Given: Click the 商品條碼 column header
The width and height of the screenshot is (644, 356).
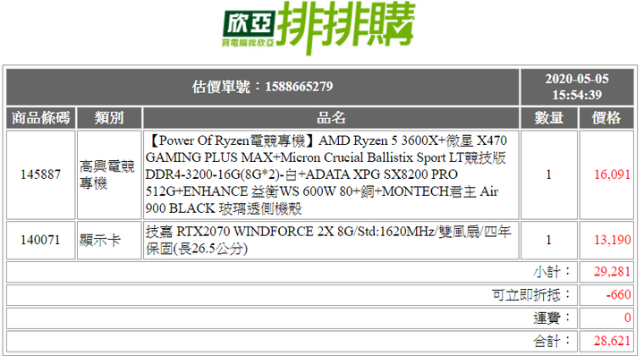Looking at the screenshot, I should click(40, 118).
